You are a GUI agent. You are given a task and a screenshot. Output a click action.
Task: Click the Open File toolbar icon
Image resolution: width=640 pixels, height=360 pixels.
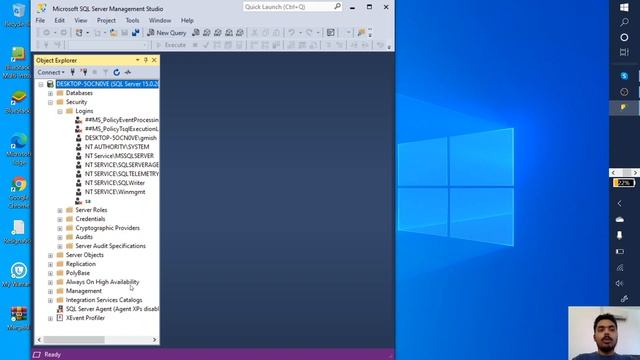click(x=113, y=33)
